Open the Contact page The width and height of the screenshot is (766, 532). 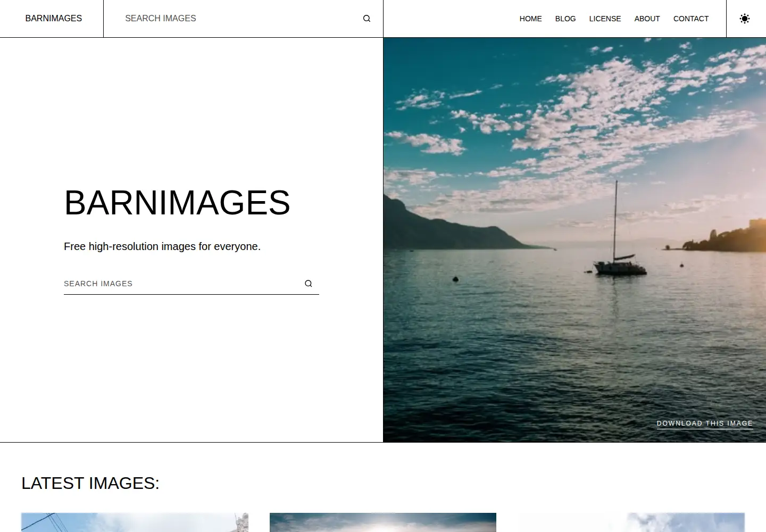tap(691, 19)
